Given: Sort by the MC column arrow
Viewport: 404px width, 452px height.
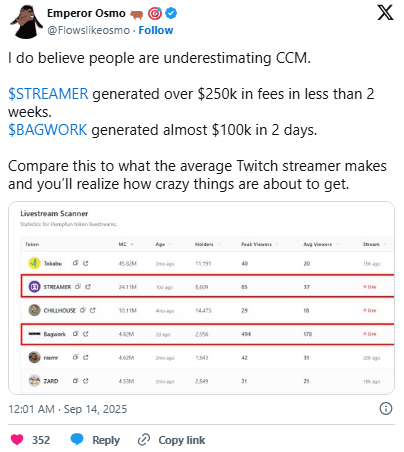Looking at the screenshot, I should click(132, 244).
